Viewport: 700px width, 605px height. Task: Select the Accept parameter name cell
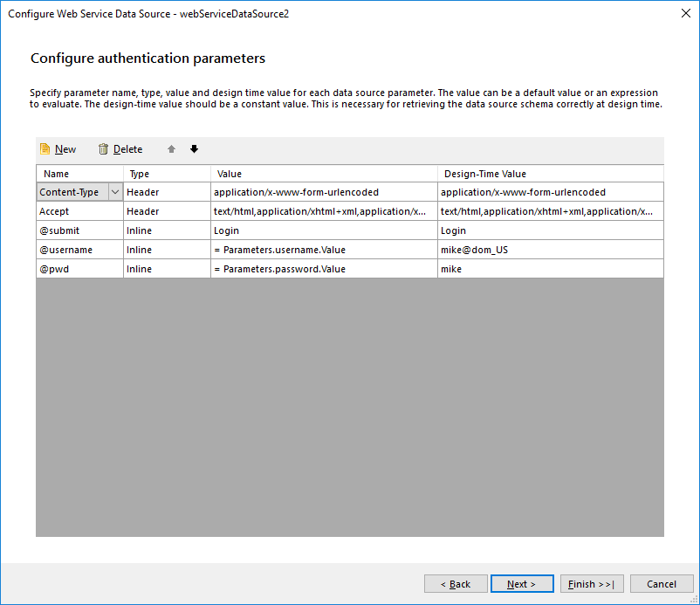point(79,211)
